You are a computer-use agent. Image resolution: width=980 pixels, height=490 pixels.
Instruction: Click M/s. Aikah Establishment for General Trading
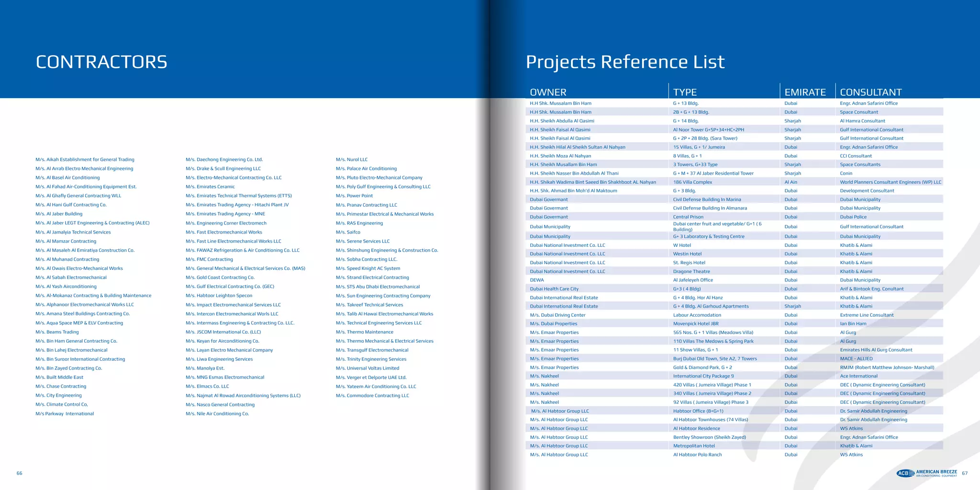click(x=85, y=159)
